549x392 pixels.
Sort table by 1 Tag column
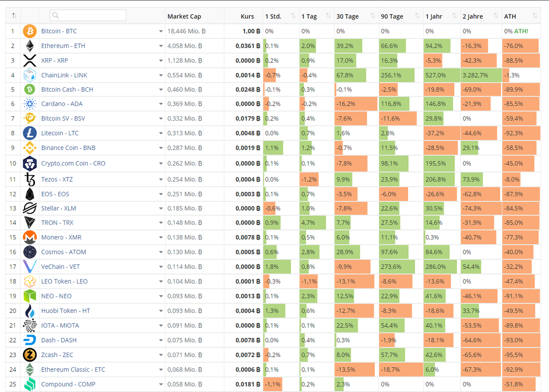328,16
